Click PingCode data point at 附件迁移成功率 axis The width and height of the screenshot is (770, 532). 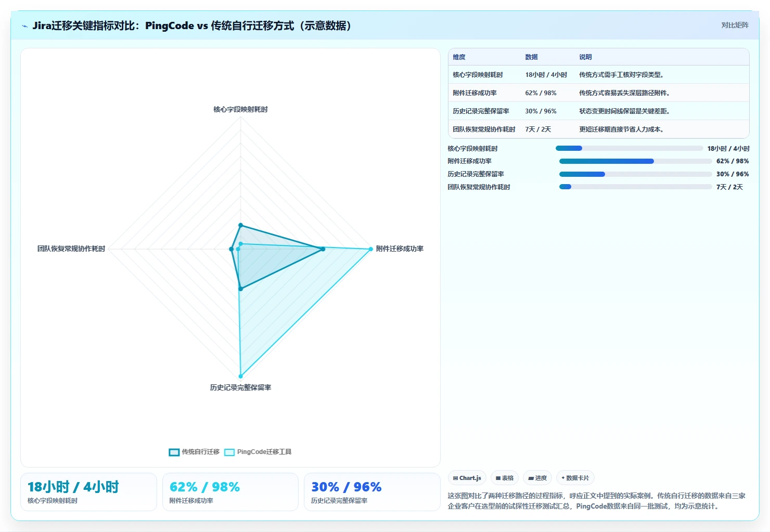(x=371, y=249)
